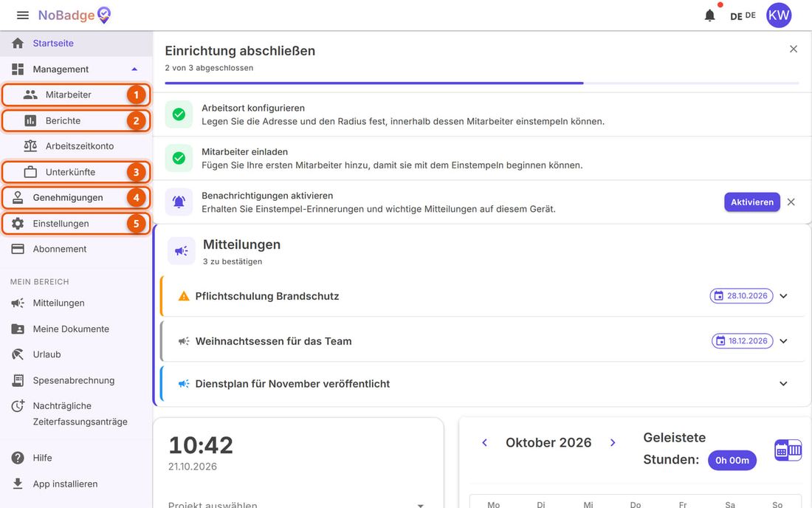Switch language via DE selector
812x508 pixels.
point(743,16)
